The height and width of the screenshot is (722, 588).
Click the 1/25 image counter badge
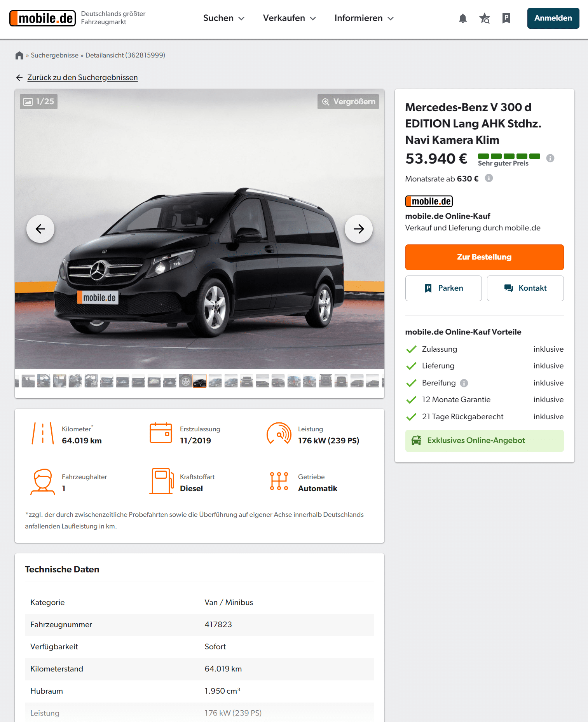pyautogui.click(x=38, y=101)
